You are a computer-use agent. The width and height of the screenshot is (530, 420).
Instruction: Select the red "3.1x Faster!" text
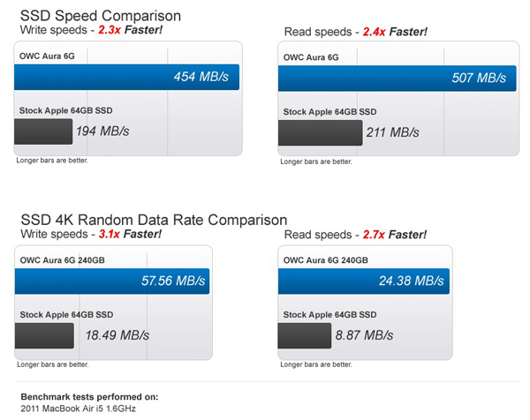[129, 235]
